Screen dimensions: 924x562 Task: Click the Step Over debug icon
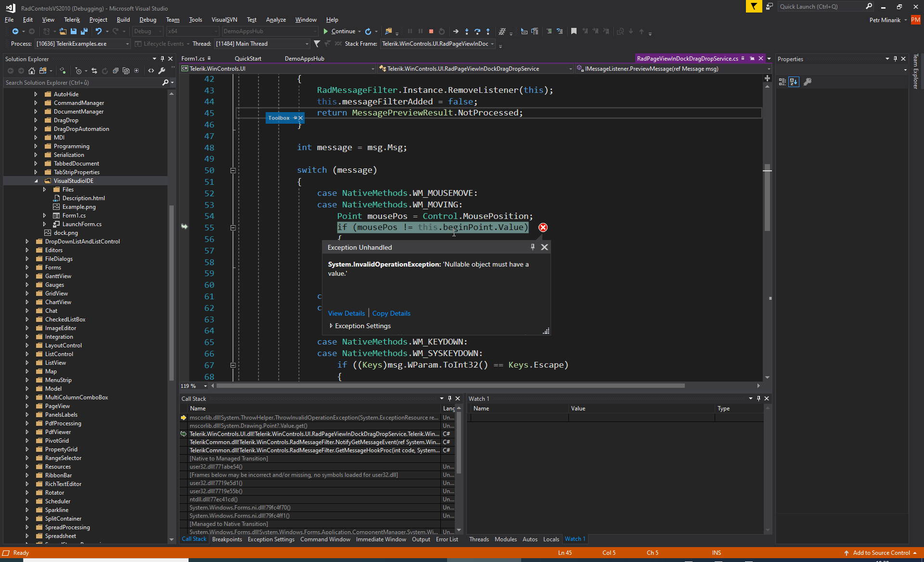pos(477,31)
